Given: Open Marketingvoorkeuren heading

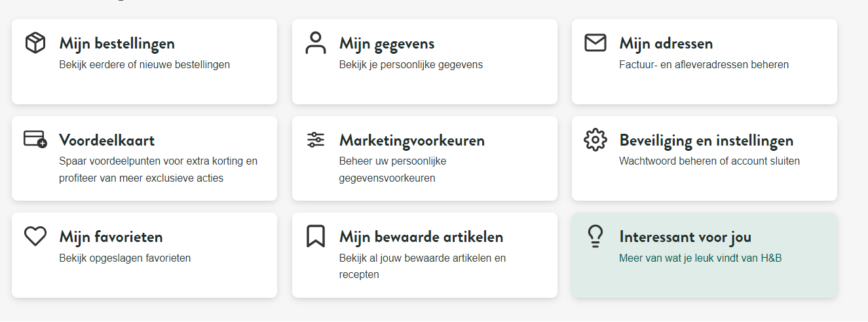Looking at the screenshot, I should click(x=411, y=140).
